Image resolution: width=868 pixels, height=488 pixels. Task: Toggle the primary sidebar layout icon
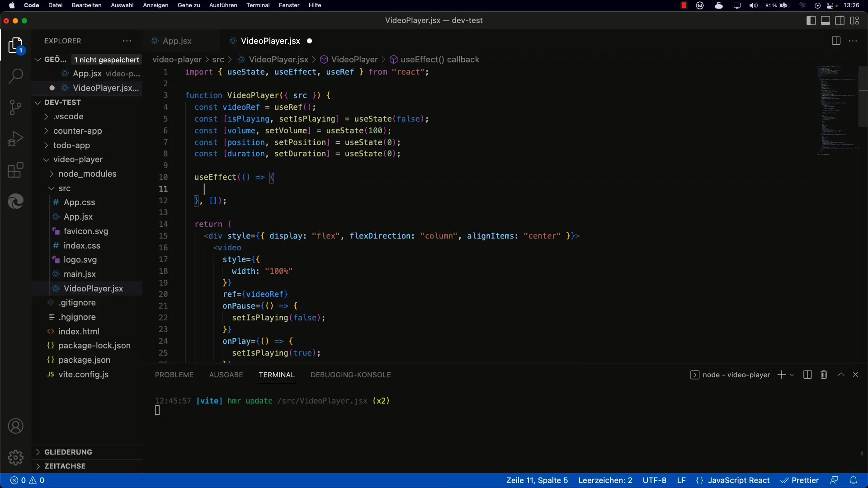tap(811, 20)
